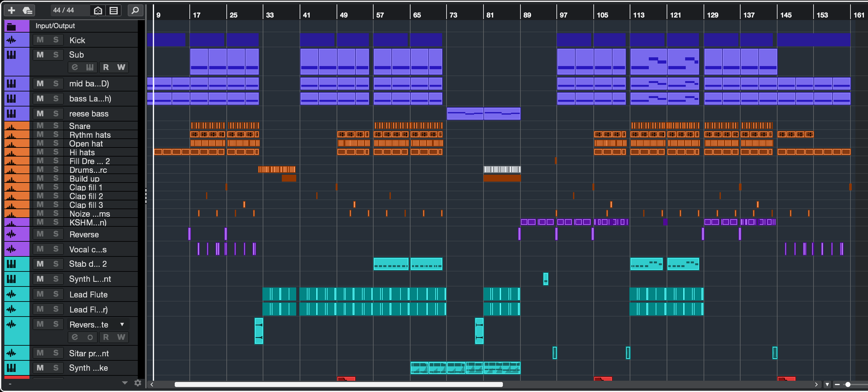Screen dimensions: 868x392
Task: Click the Reverse track waveform icon
Action: click(12, 234)
